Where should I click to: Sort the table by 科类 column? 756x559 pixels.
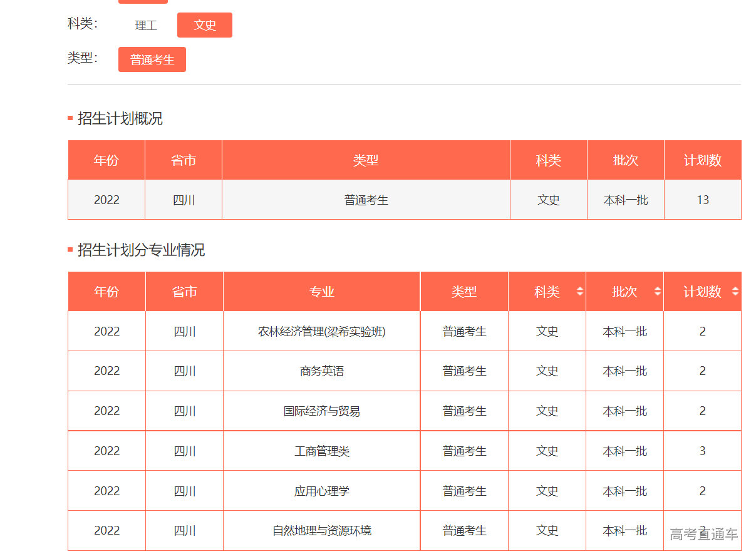[580, 291]
